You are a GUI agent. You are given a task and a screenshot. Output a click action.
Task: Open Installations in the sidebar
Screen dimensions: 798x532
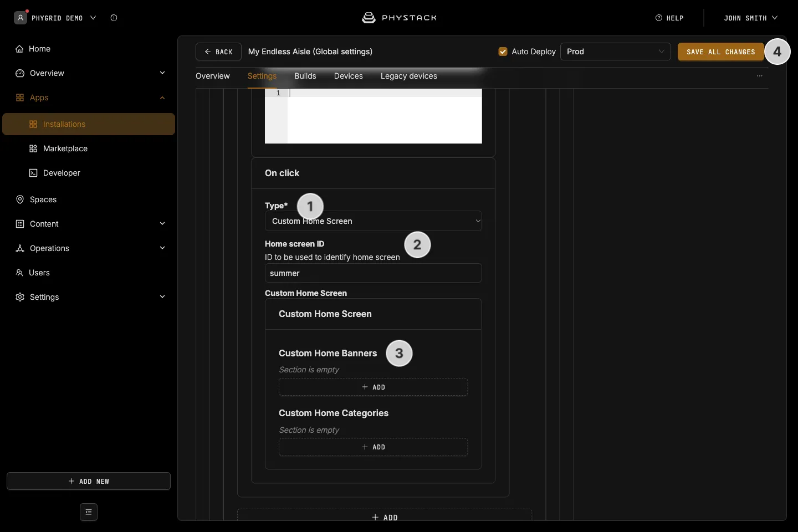click(x=89, y=124)
